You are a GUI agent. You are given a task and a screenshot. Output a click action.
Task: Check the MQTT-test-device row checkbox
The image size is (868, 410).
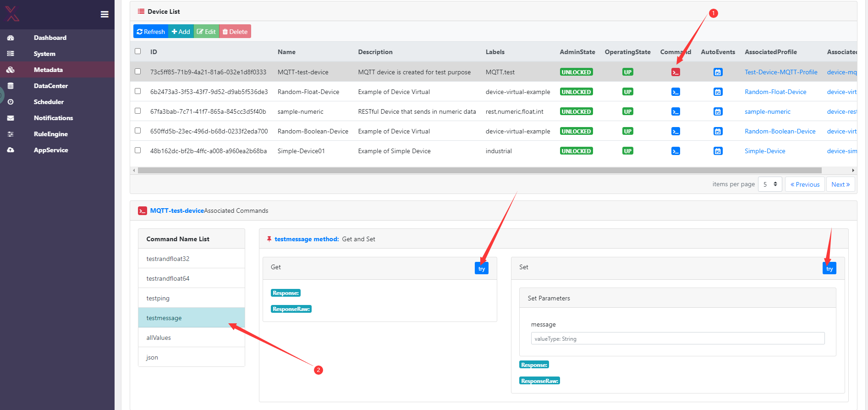(137, 72)
